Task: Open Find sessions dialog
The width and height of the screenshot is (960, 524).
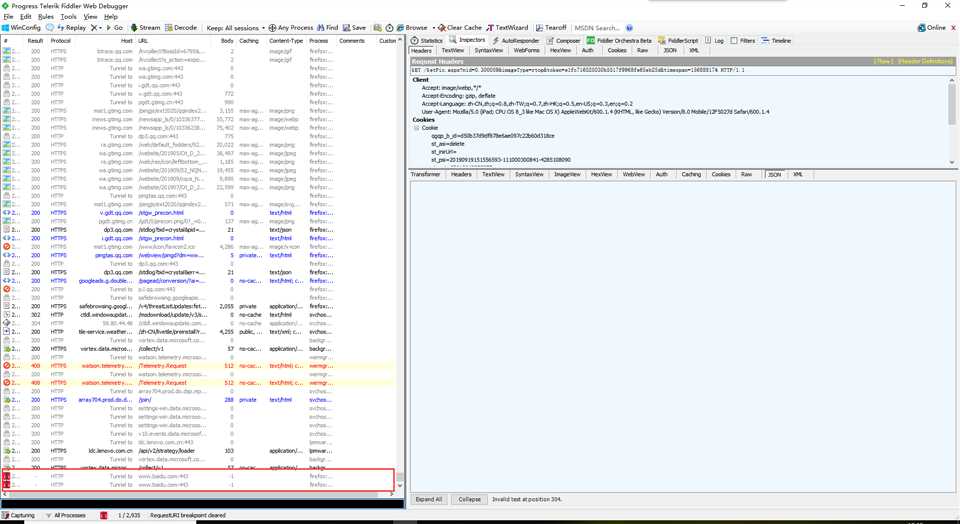Action: pyautogui.click(x=328, y=28)
